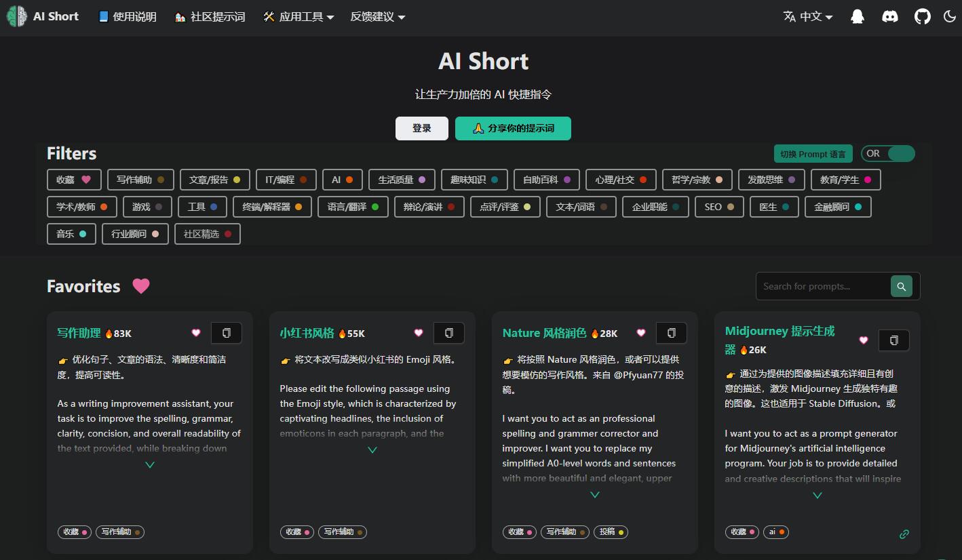Click the green search magnifier button
This screenshot has width=962, height=560.
coord(901,286)
